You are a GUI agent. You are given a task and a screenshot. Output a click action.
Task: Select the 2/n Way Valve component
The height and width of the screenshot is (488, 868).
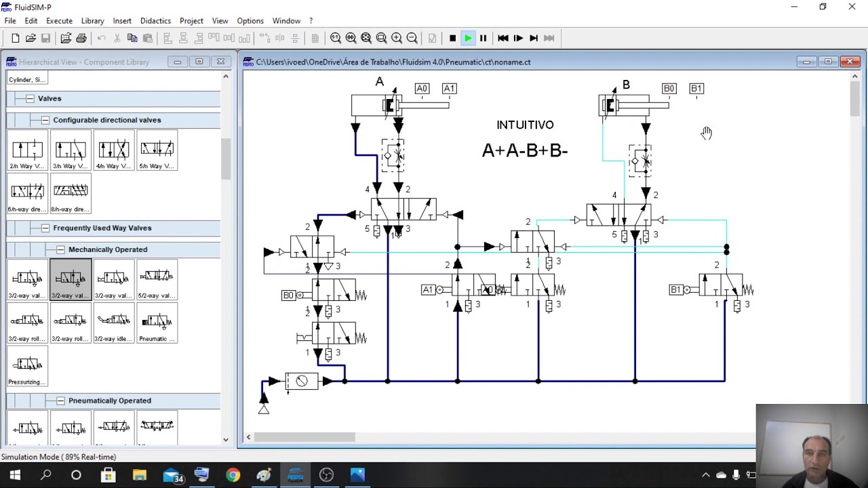(x=27, y=151)
